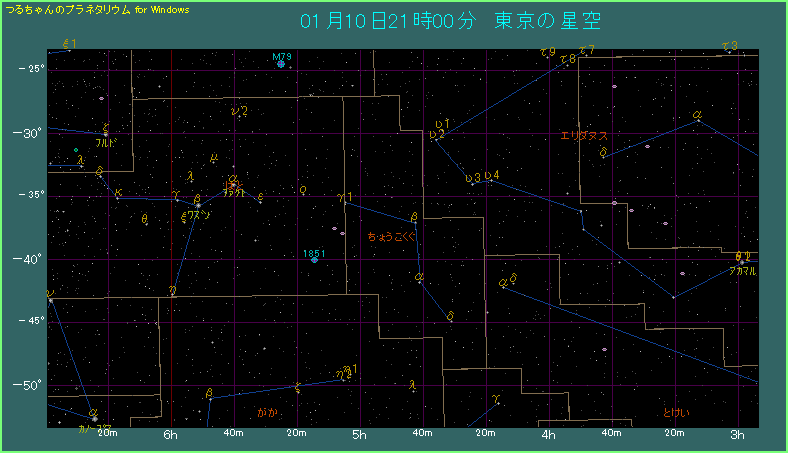Click the 4h right ascension axis label
This screenshot has height=453, width=788.
coord(549,435)
